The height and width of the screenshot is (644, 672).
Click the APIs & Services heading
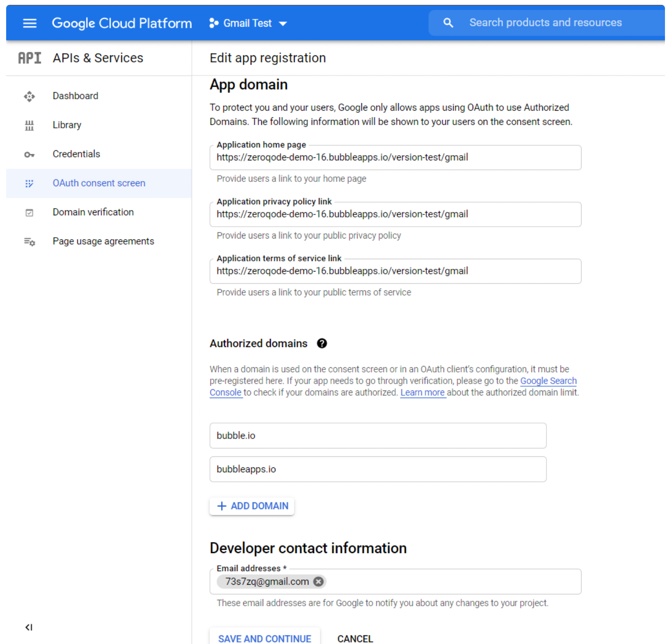(x=98, y=58)
